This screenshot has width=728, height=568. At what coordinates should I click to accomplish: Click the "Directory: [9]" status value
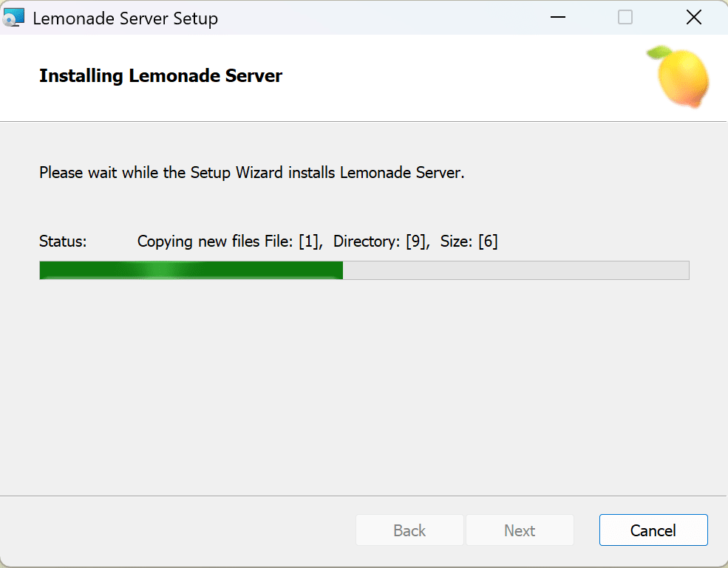(381, 242)
